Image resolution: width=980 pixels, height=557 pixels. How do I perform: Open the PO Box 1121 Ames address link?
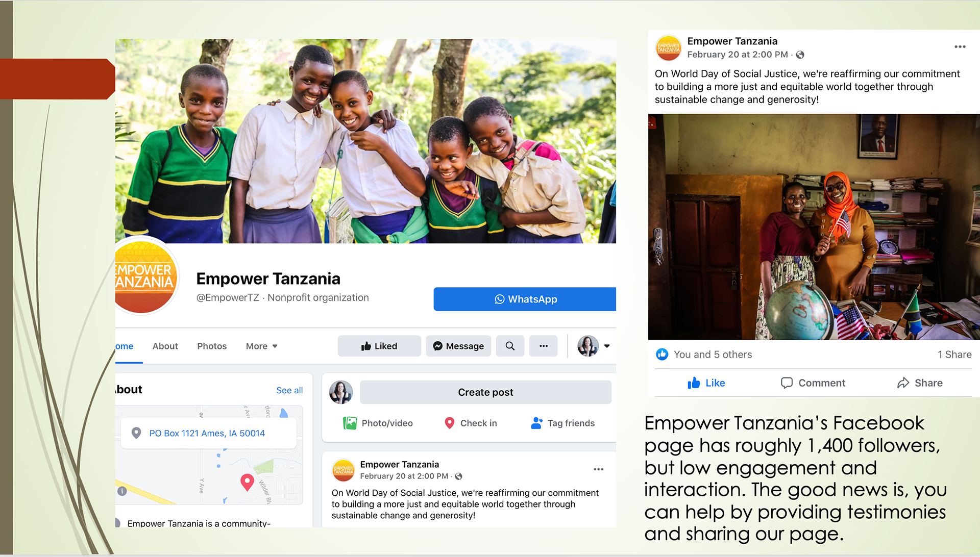(207, 433)
